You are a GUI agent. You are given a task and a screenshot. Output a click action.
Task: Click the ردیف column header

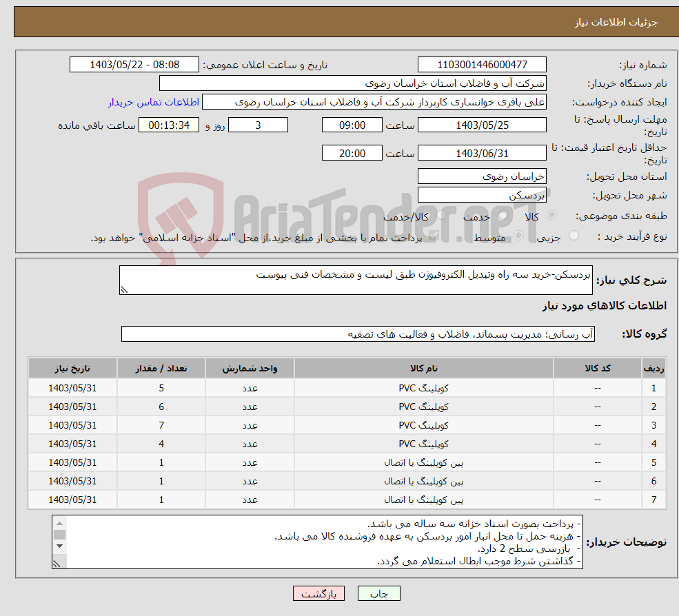654,369
